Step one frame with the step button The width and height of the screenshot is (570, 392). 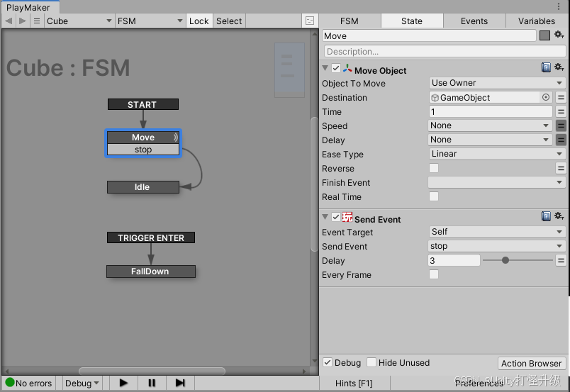click(x=180, y=383)
